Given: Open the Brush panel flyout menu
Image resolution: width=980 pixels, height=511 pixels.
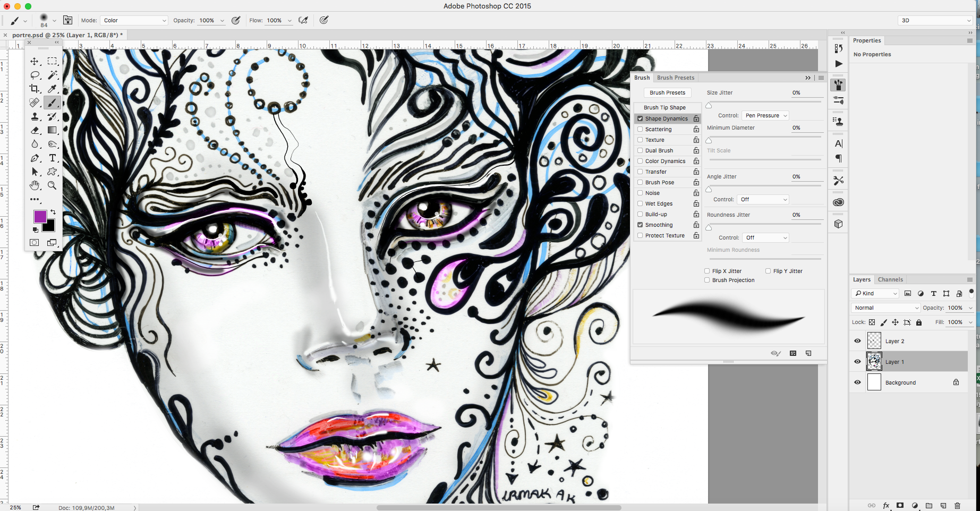Looking at the screenshot, I should (821, 78).
